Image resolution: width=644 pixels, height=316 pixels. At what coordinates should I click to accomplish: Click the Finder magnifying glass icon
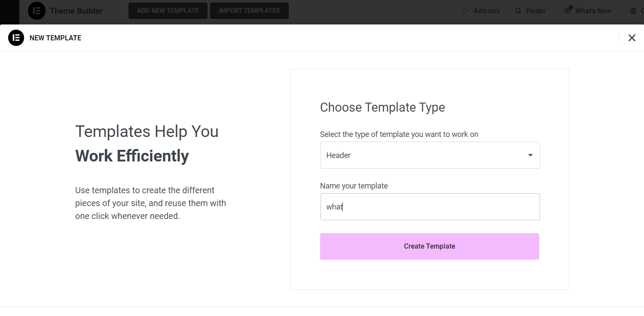pyautogui.click(x=518, y=11)
